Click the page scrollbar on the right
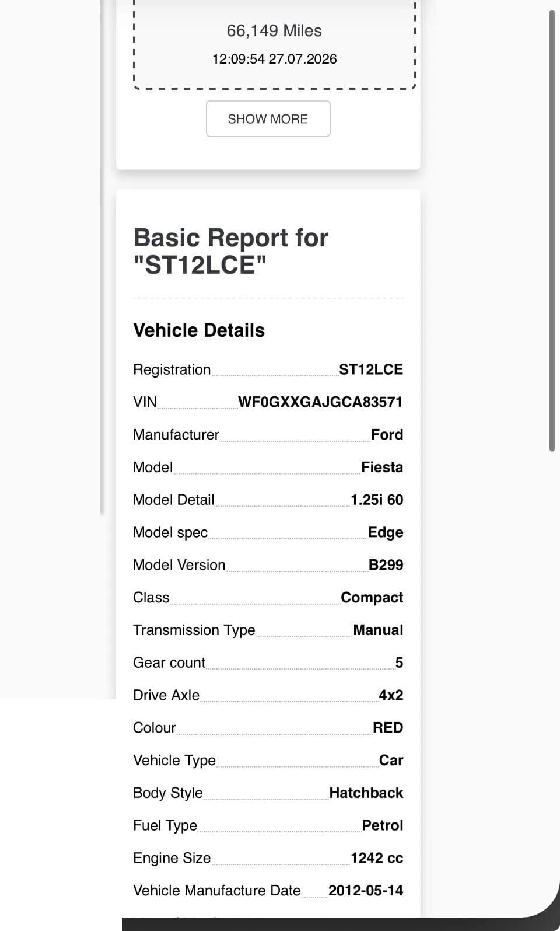This screenshot has height=931, width=560. coord(552,231)
